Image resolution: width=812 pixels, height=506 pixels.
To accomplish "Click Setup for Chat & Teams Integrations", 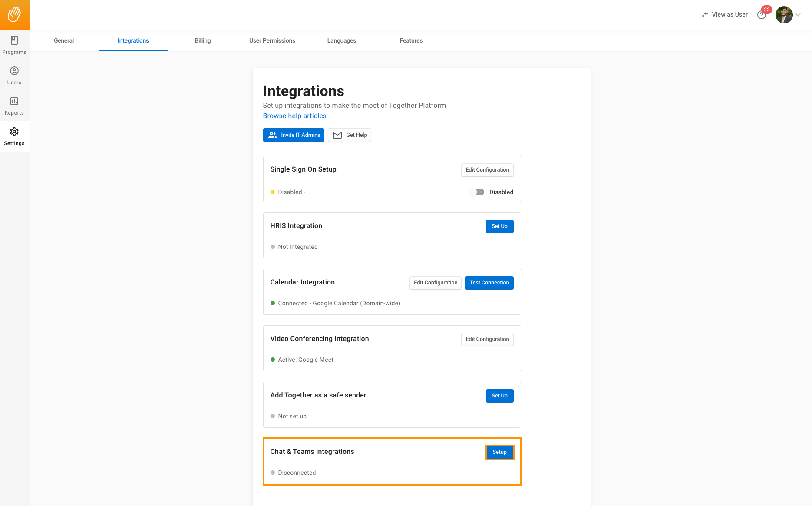I will [x=499, y=452].
